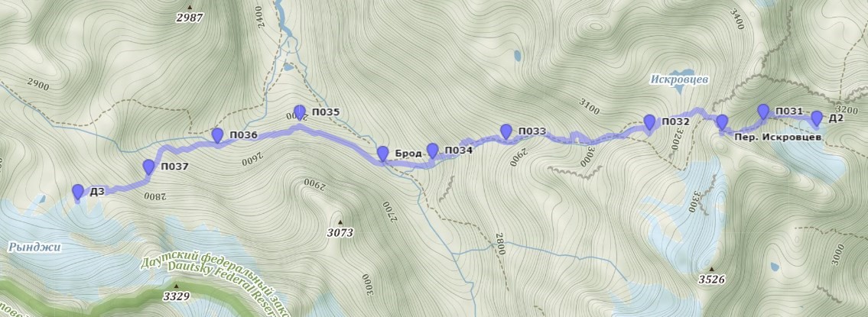
Task: Select the 3073 summit triangle mark
Action: point(340,222)
